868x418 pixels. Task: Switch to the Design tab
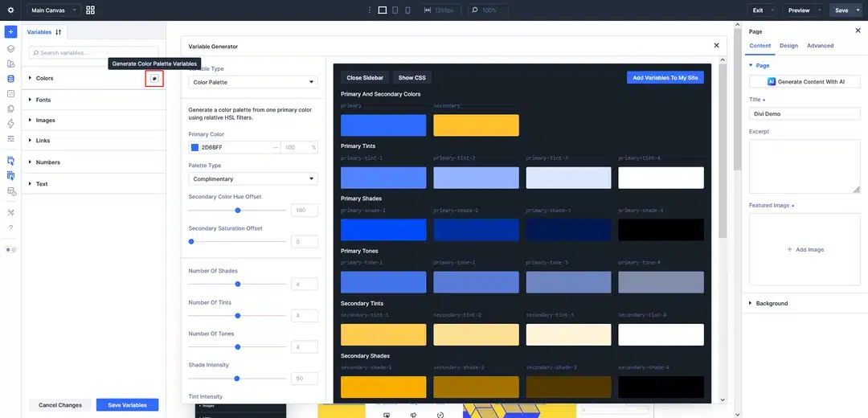point(789,45)
